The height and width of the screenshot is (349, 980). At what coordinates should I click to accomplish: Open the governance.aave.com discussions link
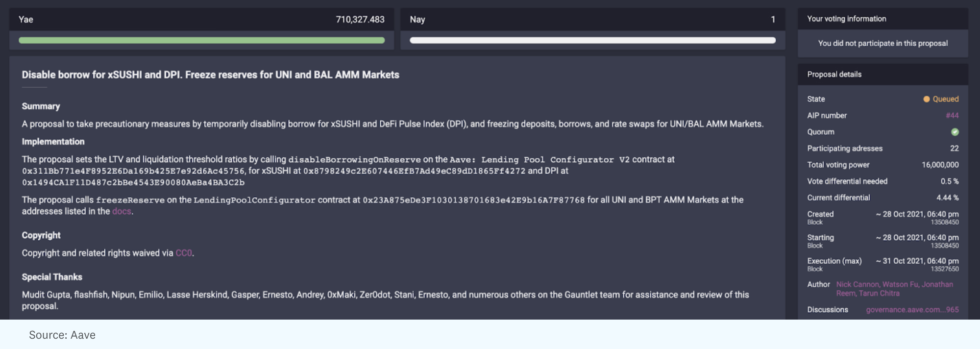coord(912,310)
